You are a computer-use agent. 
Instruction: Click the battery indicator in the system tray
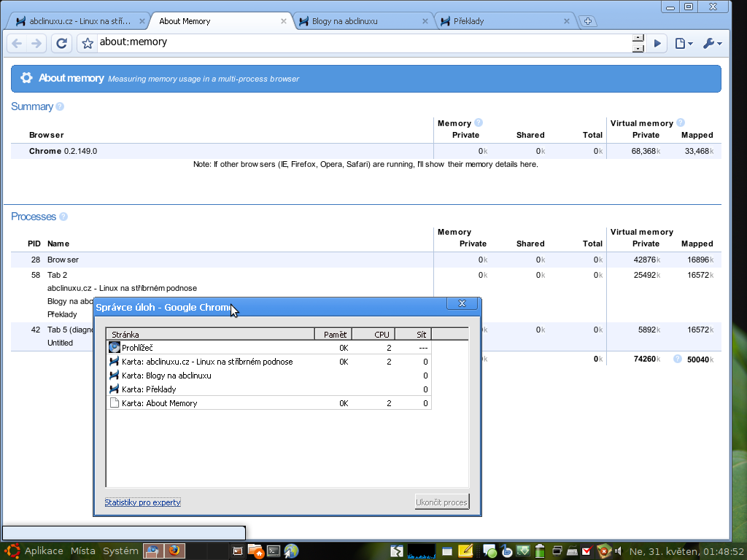click(x=540, y=551)
